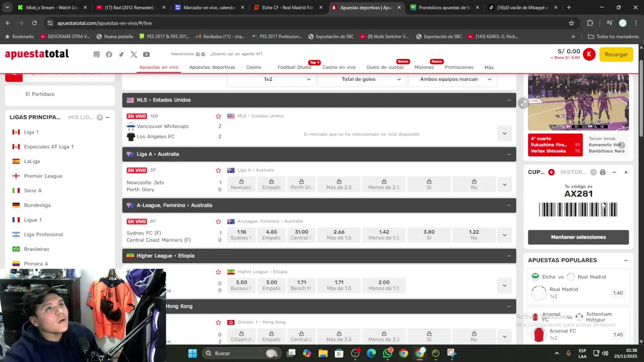Open WhatsApp from the taskbar
This screenshot has height=362, width=644.
pos(387,353)
